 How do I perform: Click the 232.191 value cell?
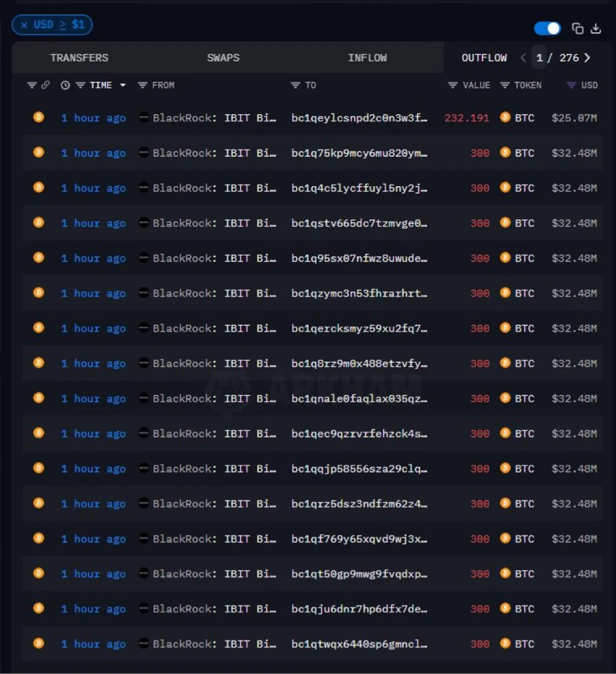pyautogui.click(x=467, y=118)
